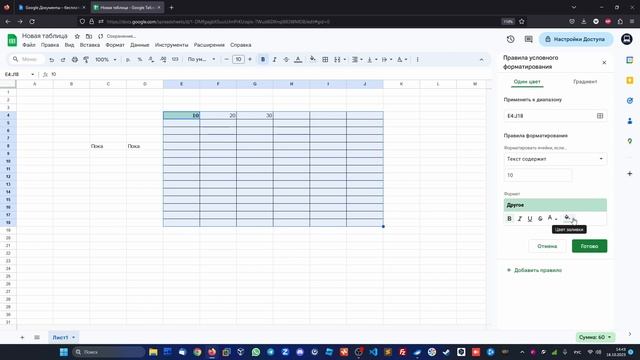640x360 pixels.
Task: Open the Вид menu
Action: [69, 45]
